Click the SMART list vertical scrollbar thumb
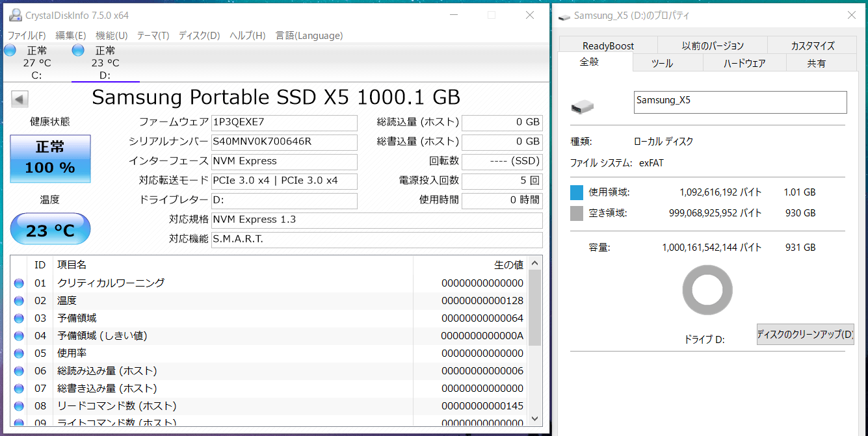Image resolution: width=868 pixels, height=436 pixels. click(535, 307)
